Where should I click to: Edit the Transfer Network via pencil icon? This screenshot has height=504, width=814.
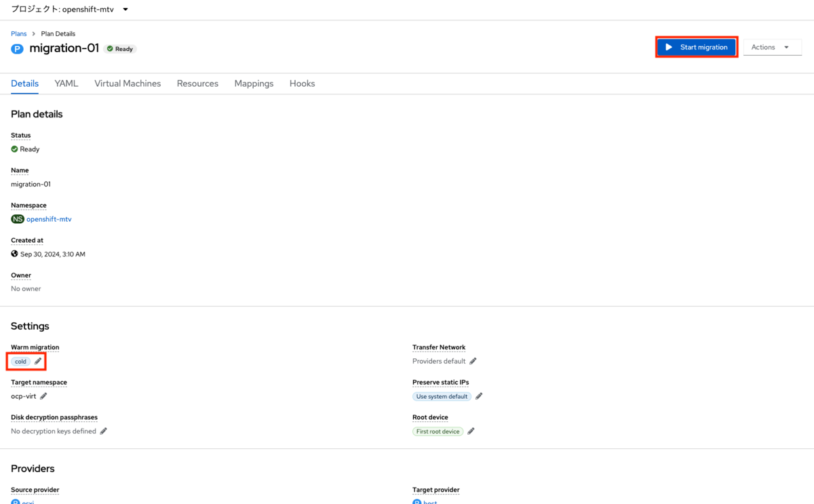473,361
